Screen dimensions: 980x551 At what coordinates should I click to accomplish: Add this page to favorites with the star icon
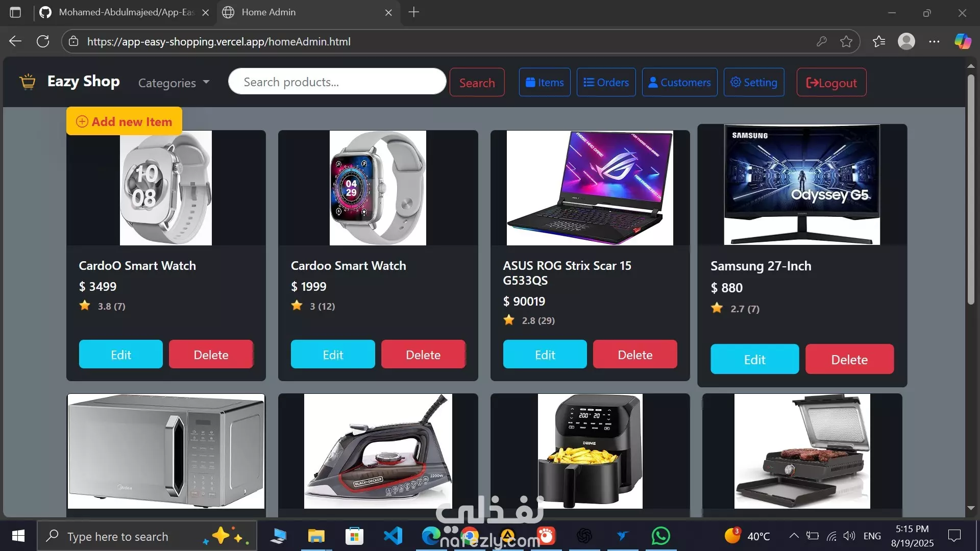(x=846, y=41)
